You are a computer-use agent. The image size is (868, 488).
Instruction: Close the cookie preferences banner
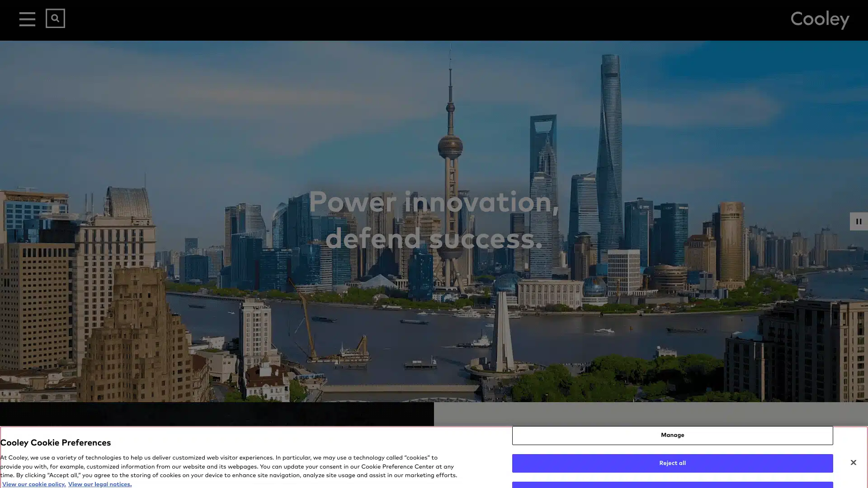853,462
